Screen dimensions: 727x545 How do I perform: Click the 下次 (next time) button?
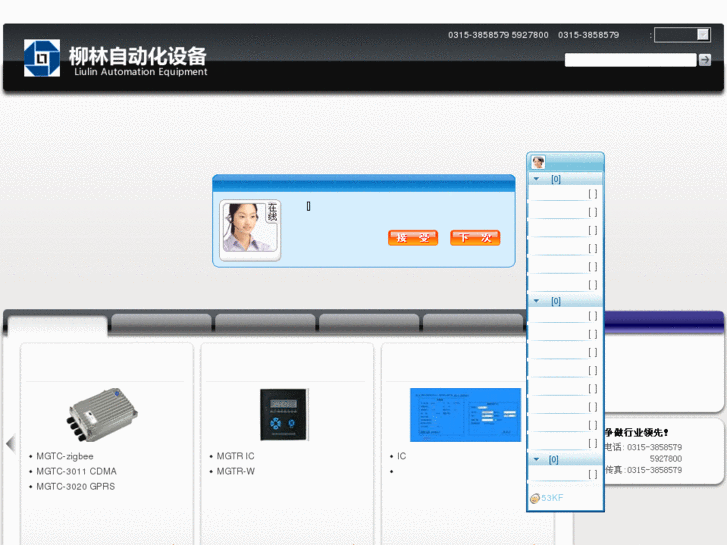click(475, 238)
